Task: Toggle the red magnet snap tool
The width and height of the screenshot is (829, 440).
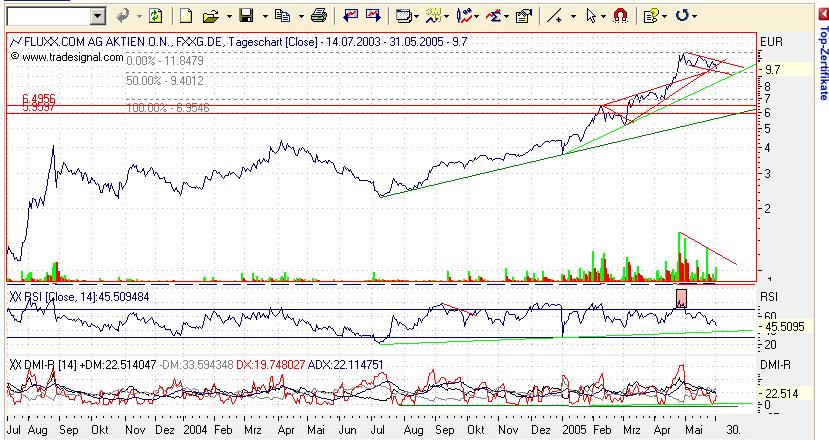Action: tap(620, 16)
